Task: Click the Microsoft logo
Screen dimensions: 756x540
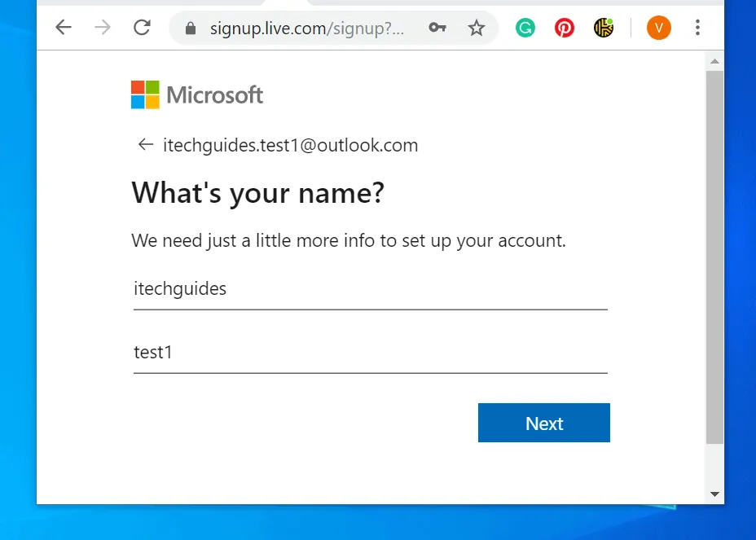Action: [197, 95]
